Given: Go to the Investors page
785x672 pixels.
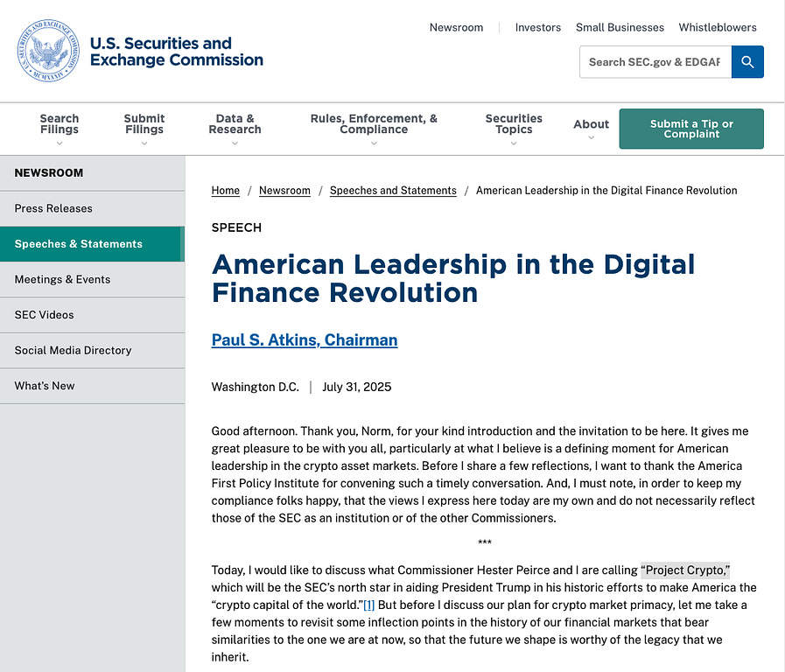Looking at the screenshot, I should 537,27.
